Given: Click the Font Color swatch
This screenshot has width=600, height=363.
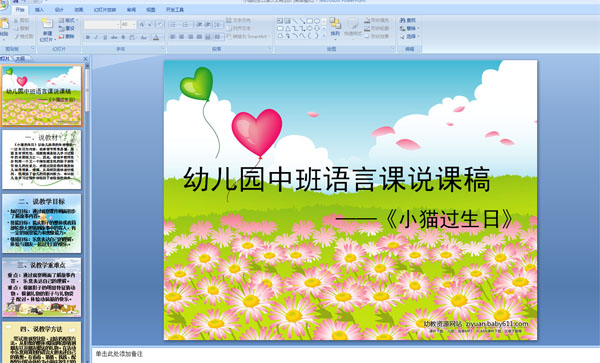Looking at the screenshot, I should click(x=156, y=37).
